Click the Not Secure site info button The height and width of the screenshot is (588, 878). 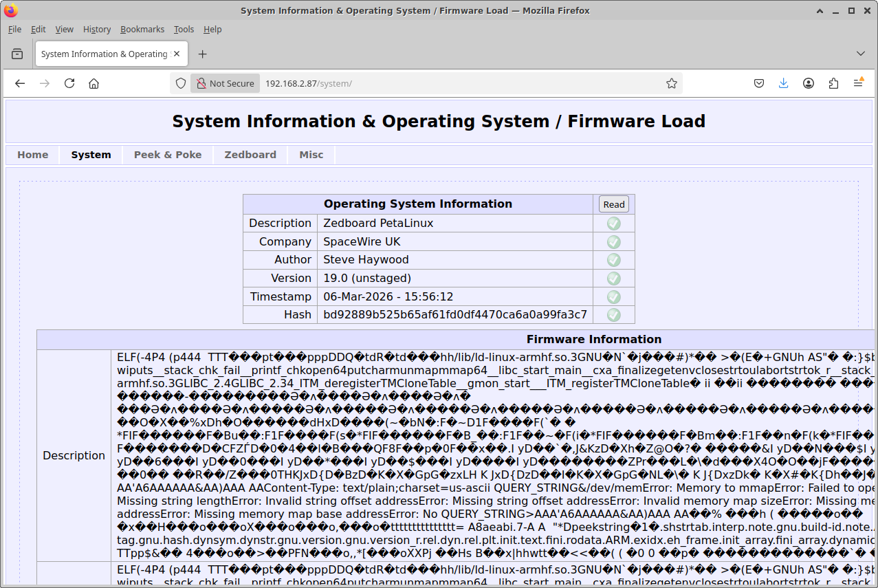coord(225,83)
